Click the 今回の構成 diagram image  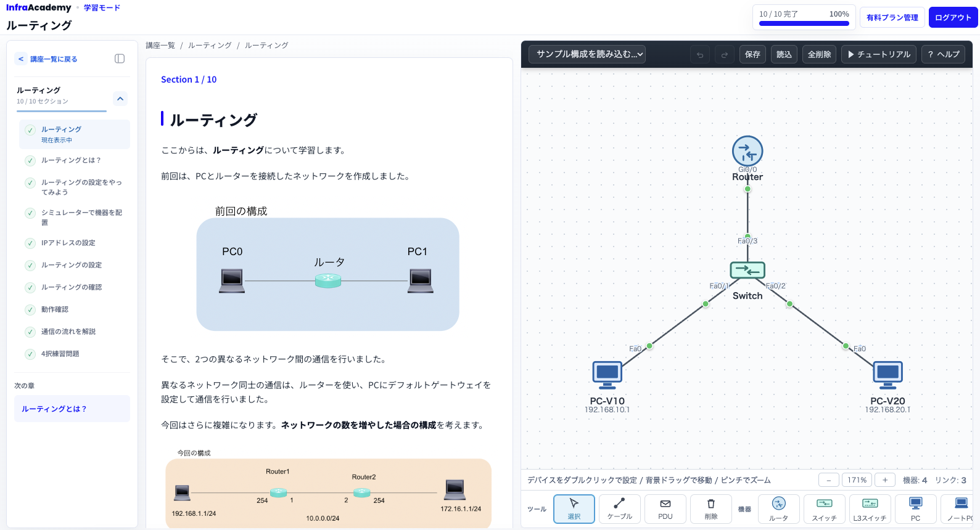tap(328, 488)
